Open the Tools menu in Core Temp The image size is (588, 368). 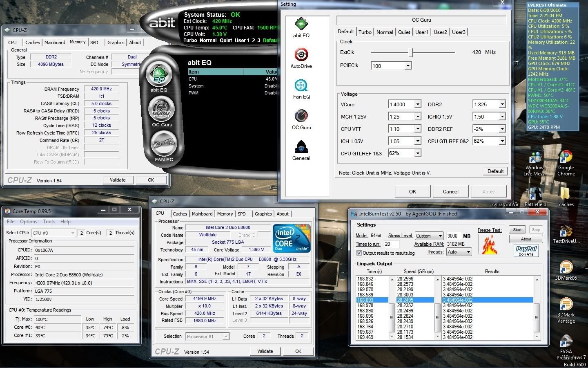(x=49, y=222)
